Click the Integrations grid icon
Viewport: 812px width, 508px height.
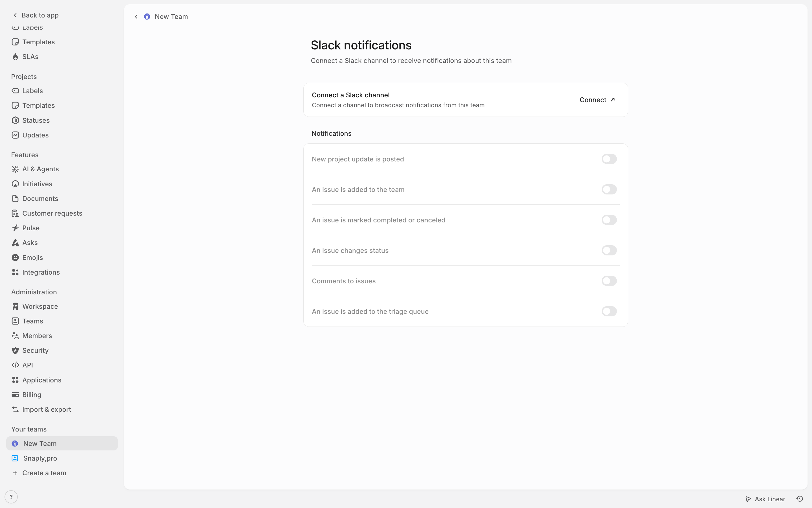click(15, 272)
